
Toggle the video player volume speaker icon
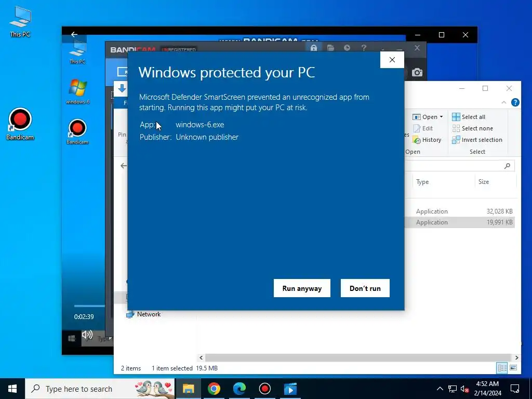(87, 335)
